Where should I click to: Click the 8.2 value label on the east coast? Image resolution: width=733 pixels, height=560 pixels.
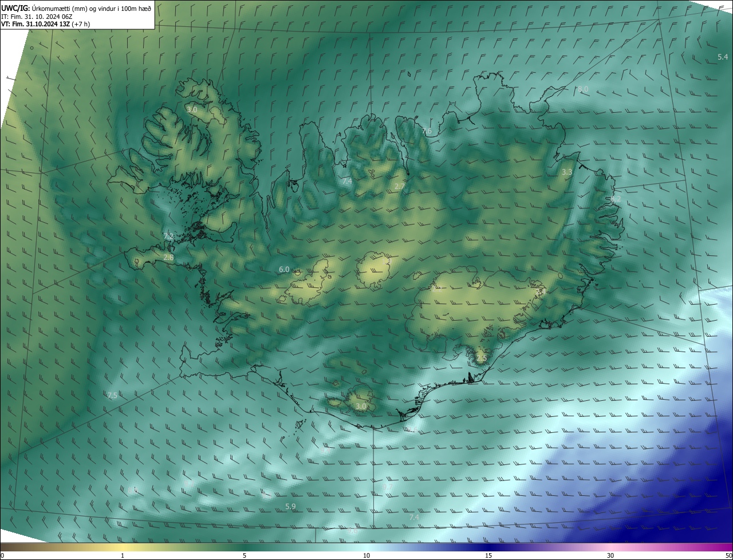pos(616,199)
